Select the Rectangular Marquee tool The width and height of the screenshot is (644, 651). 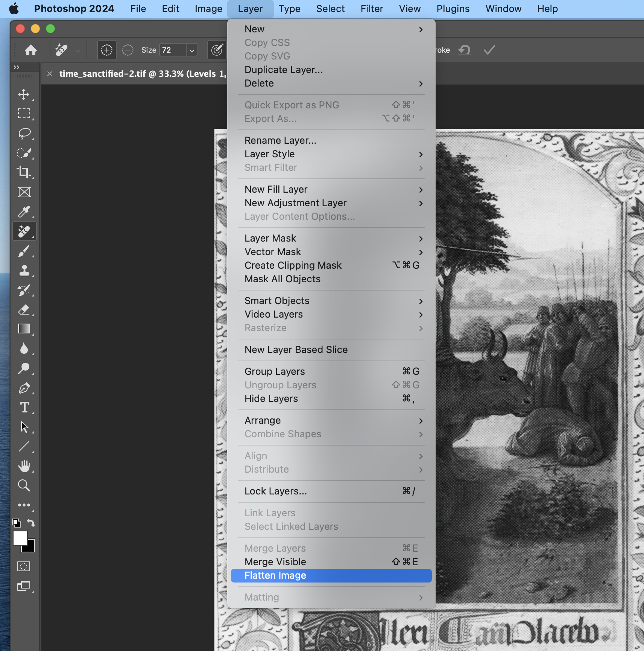[24, 114]
